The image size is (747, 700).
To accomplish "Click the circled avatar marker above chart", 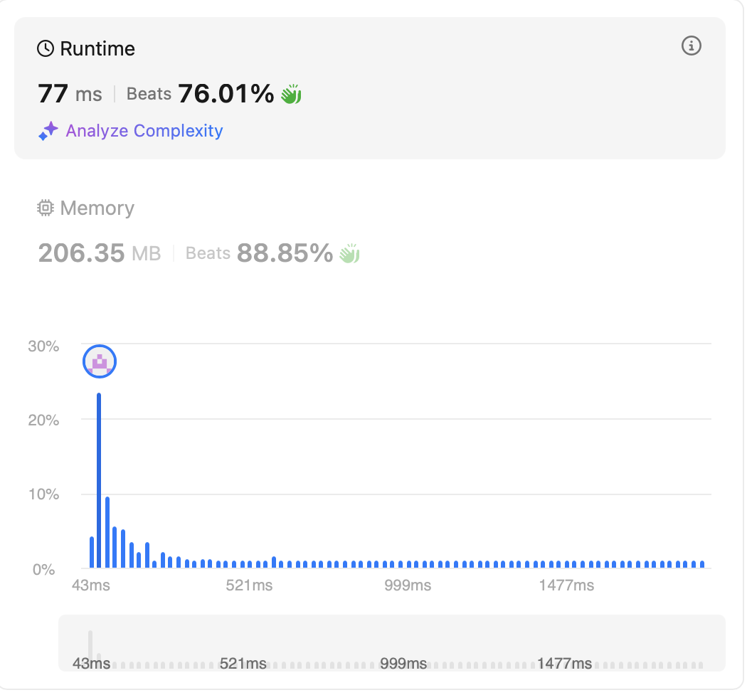I will [100, 362].
